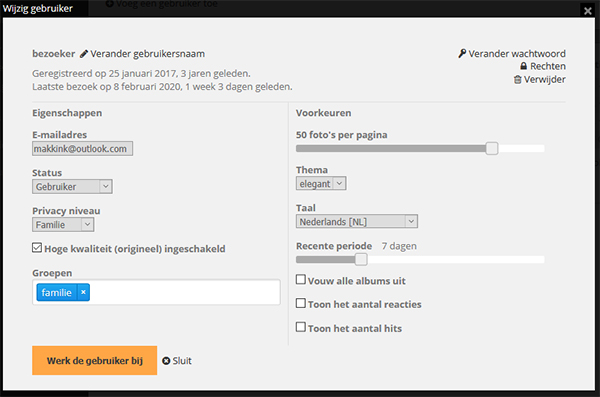Enable Toon het aantal hits checkbox

click(x=301, y=327)
